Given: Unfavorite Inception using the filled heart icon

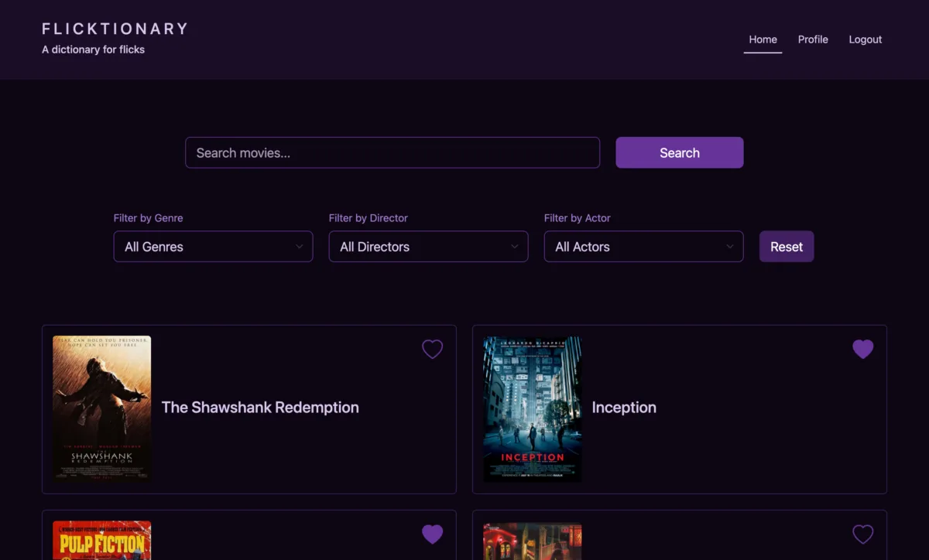Looking at the screenshot, I should [x=862, y=349].
